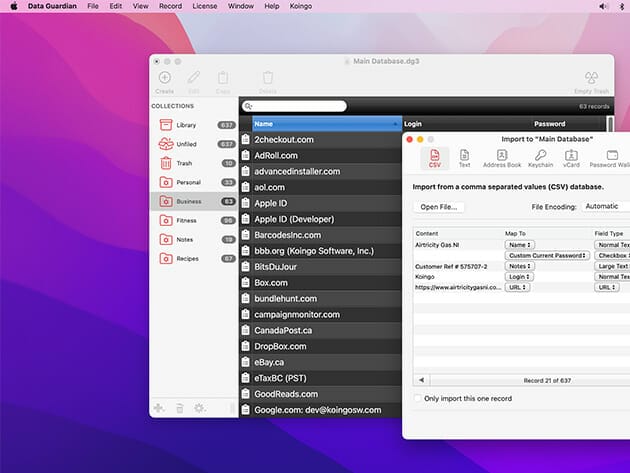Screen dimensions: 630x473
Task: Select the Fitness collection in sidebar
Action: pyautogui.click(x=186, y=220)
